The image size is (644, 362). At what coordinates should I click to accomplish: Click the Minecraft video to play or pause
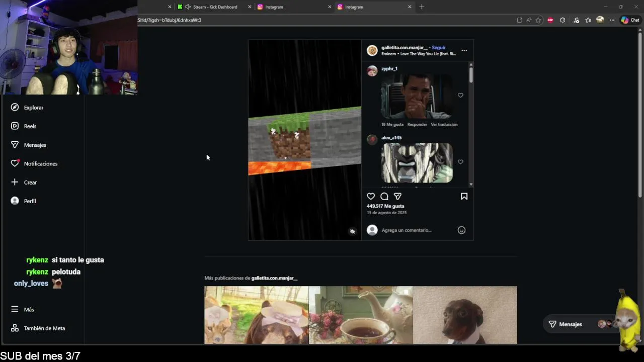click(x=304, y=140)
